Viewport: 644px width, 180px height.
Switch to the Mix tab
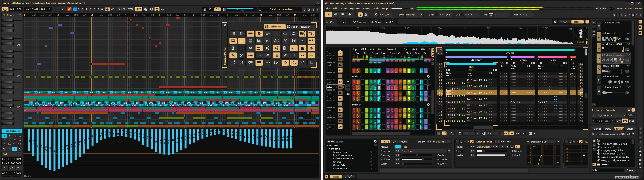click(x=342, y=22)
